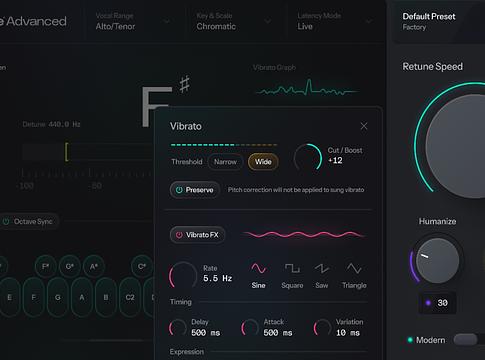
Task: Select the Sine waveform icon
Action: 259,268
